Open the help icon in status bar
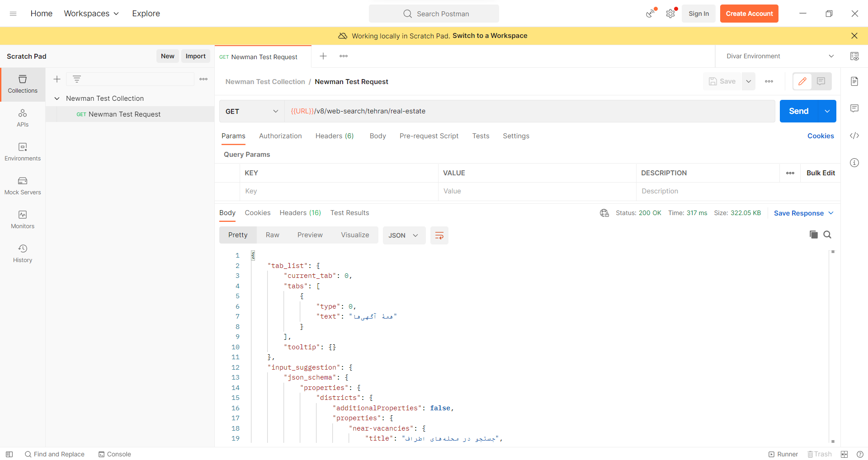Image resolution: width=868 pixels, height=460 pixels. point(860,454)
